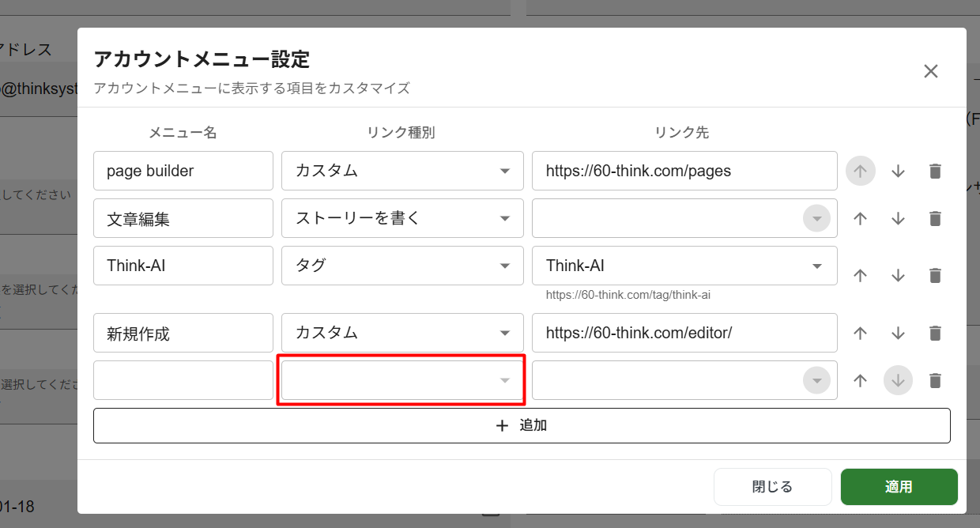Open empty row's link type dropdown
This screenshot has width=980, height=528.
click(402, 381)
